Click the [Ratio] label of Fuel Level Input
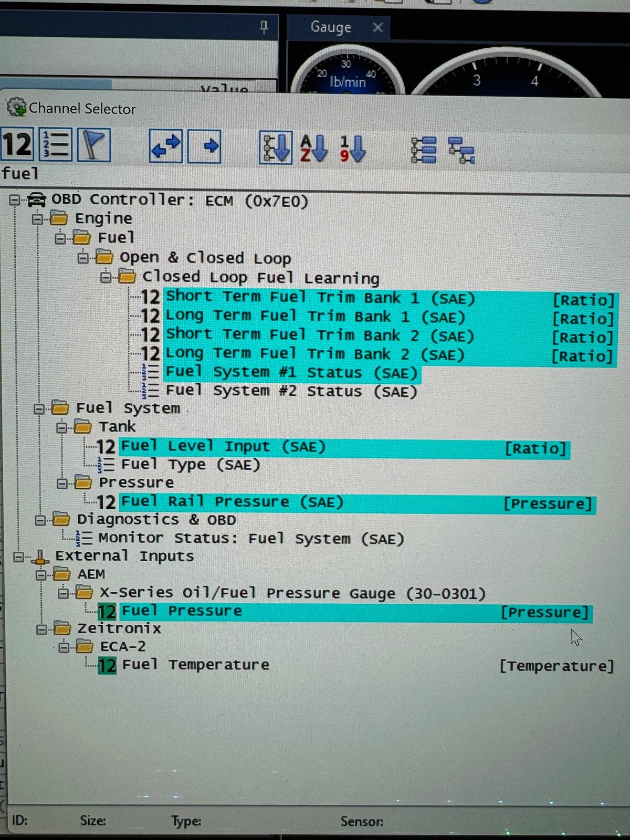The width and height of the screenshot is (630, 840). coord(536,448)
